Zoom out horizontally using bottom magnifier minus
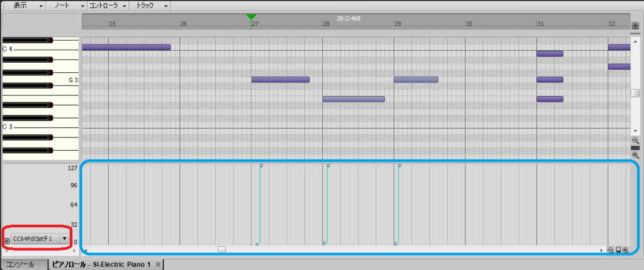Image resolution: width=644 pixels, height=270 pixels. [x=611, y=250]
